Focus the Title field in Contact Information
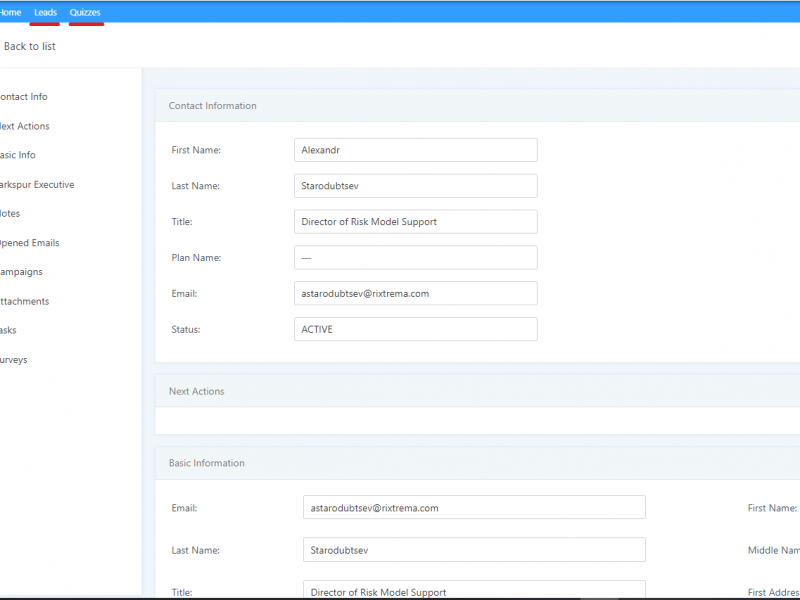Image resolution: width=800 pixels, height=600 pixels. click(415, 222)
